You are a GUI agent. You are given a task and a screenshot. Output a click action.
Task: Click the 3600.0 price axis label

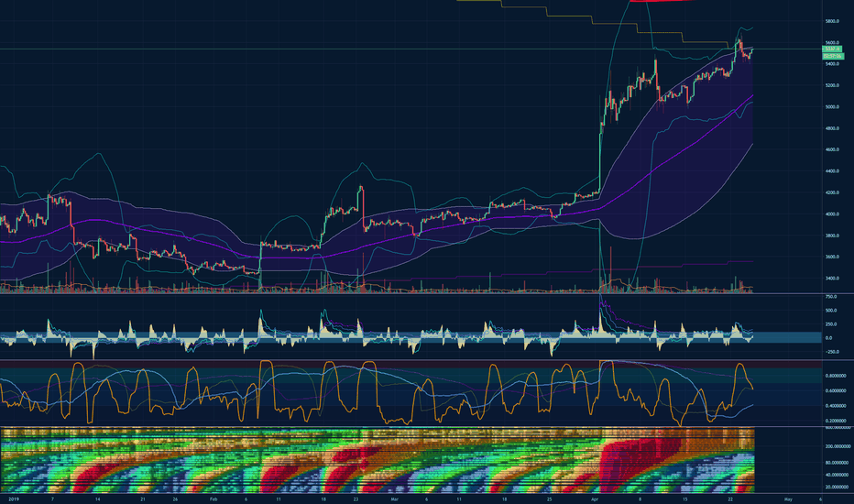point(832,257)
